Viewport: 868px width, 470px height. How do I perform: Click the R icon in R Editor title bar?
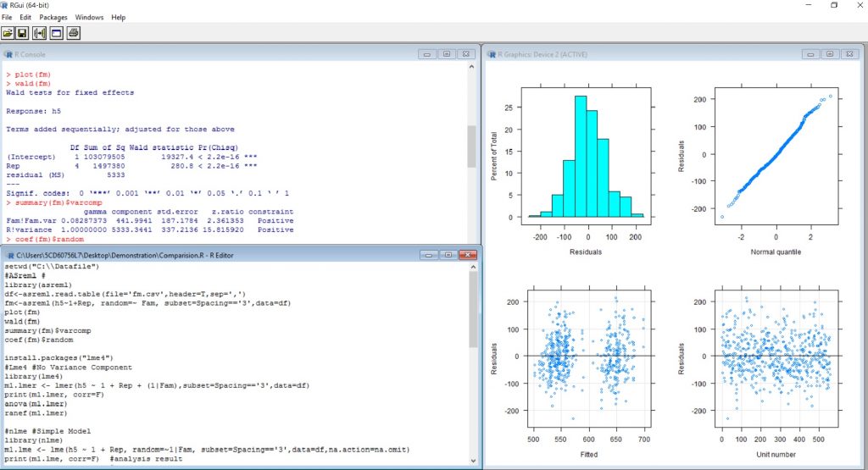tap(8, 255)
